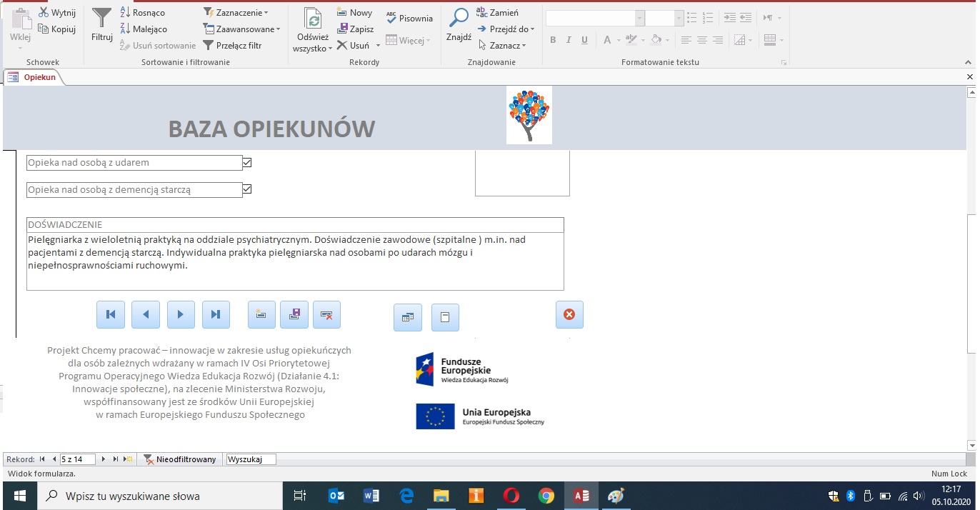Click Przełącz filtr to toggle the filter
The image size is (980, 510).
click(233, 46)
